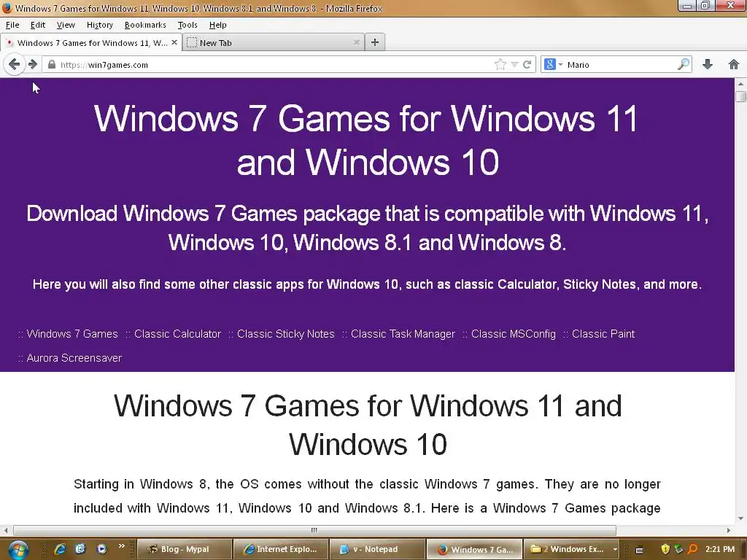Click the green tray icon beside the shield
This screenshot has width=747, height=560.
click(x=679, y=549)
